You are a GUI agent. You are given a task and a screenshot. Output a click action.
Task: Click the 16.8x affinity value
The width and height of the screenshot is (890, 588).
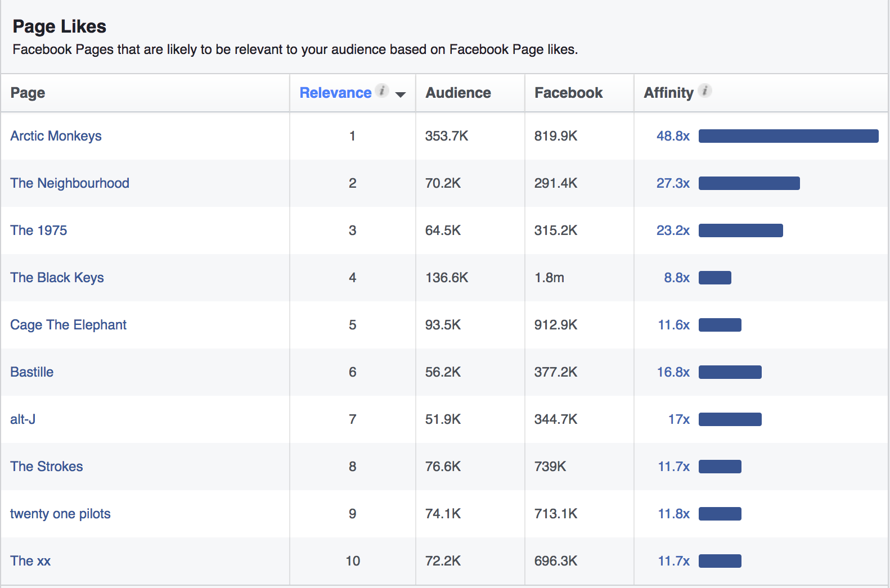pos(673,372)
